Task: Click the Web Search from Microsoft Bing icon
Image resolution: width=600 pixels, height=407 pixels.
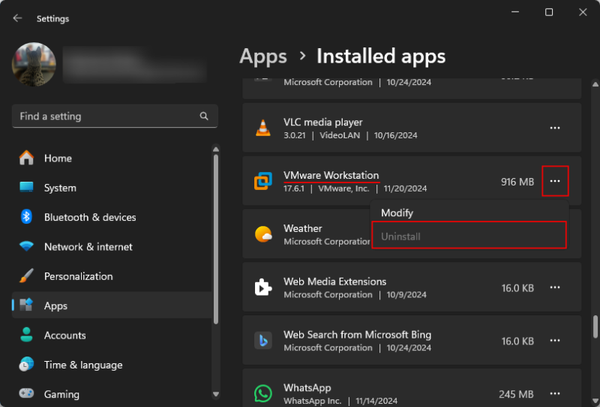Action: click(x=263, y=341)
